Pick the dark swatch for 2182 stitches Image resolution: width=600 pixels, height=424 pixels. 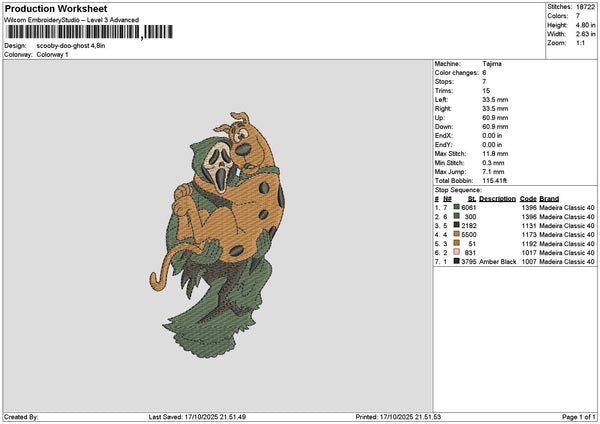pos(457,225)
